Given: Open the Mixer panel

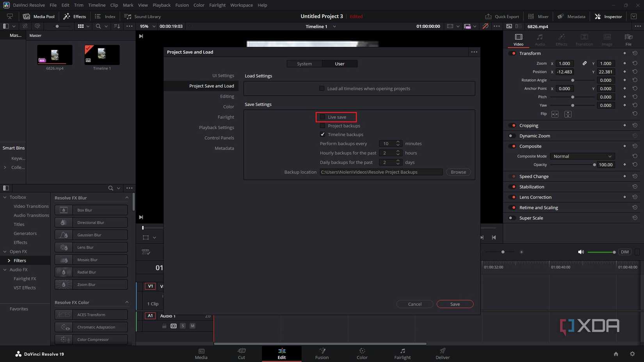Looking at the screenshot, I should tap(538, 16).
